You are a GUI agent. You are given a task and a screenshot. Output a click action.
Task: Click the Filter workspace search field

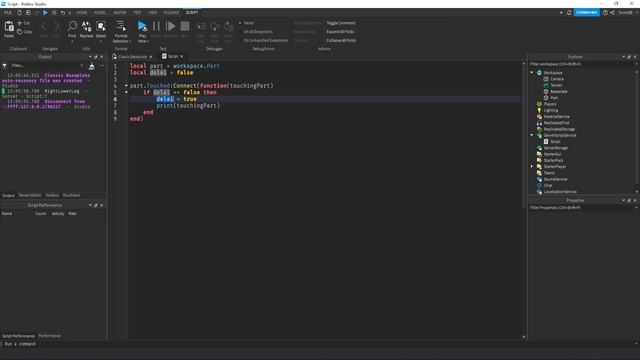click(582, 64)
